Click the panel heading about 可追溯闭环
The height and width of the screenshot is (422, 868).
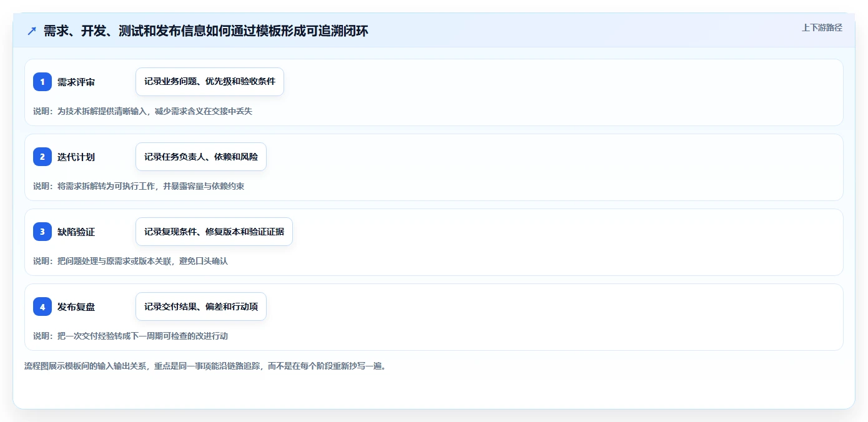[x=206, y=31]
